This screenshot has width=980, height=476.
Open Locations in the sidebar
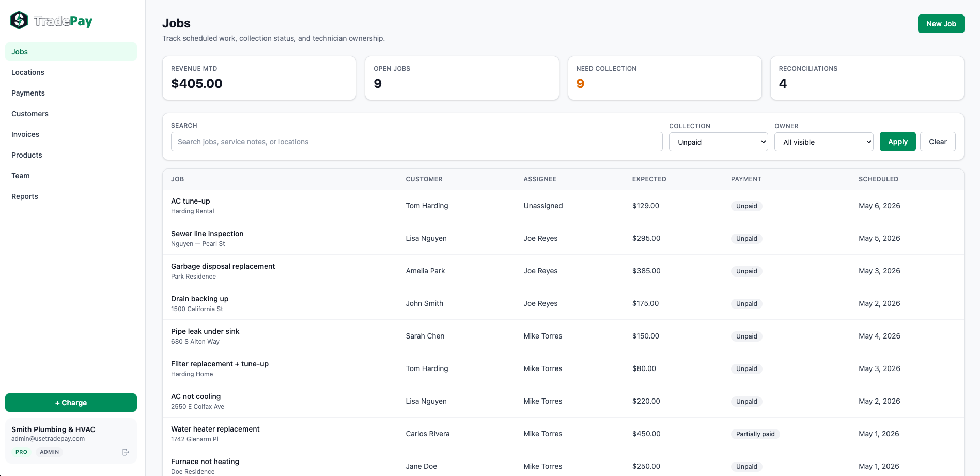(71, 72)
